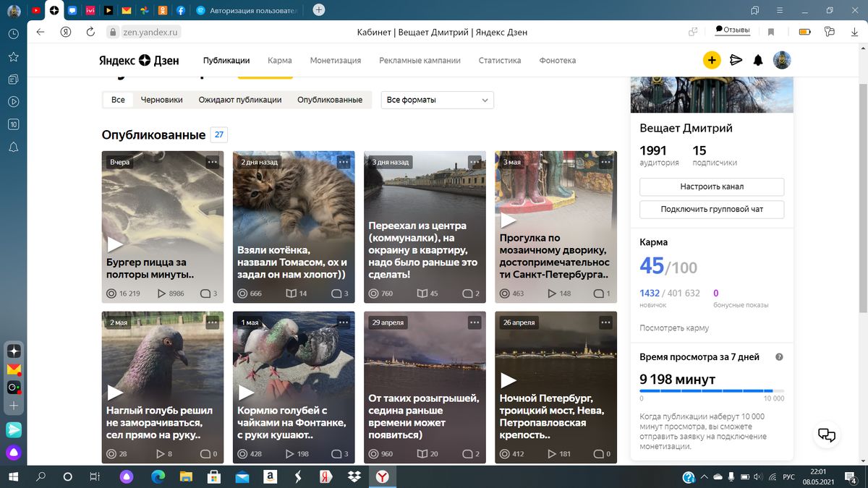Click the Отзывы button in address bar

pos(732,30)
